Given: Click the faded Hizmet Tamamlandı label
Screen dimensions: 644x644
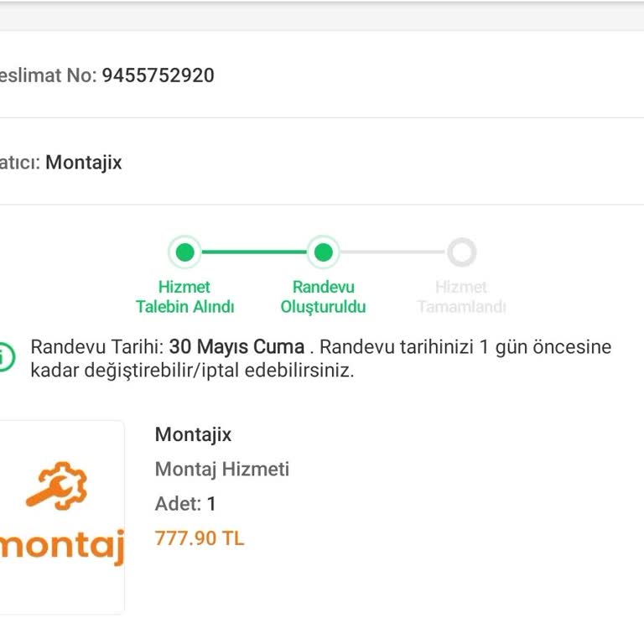Looking at the screenshot, I should coord(462,297).
